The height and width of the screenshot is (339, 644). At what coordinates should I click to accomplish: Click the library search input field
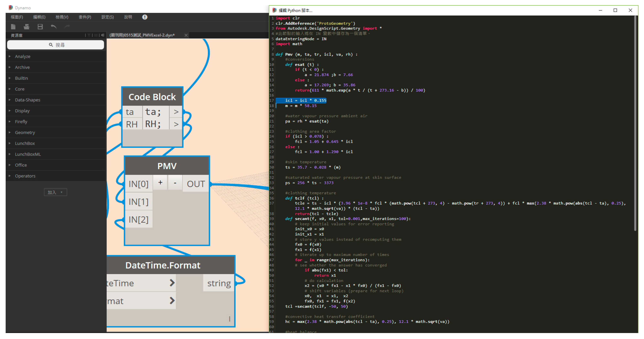(x=55, y=45)
